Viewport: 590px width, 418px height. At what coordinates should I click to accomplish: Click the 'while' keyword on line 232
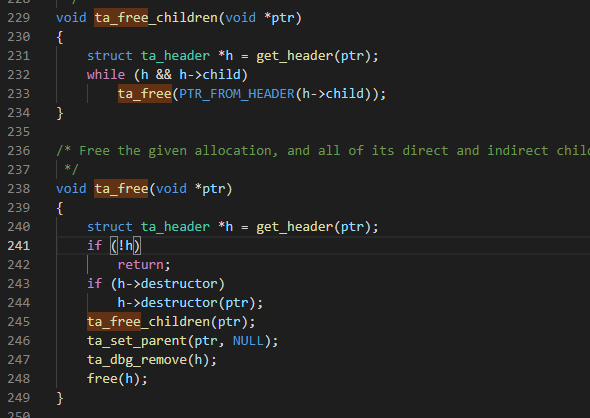click(106, 74)
